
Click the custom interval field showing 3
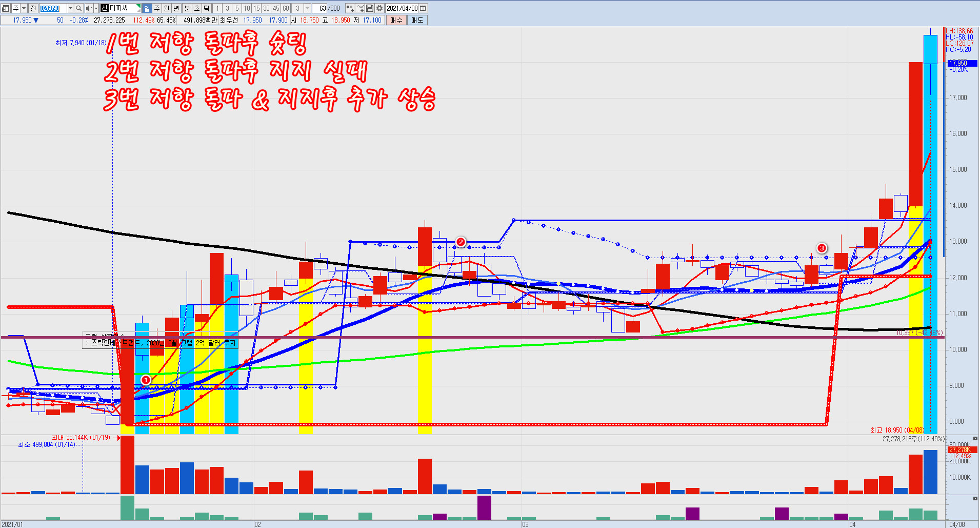tap(297, 8)
